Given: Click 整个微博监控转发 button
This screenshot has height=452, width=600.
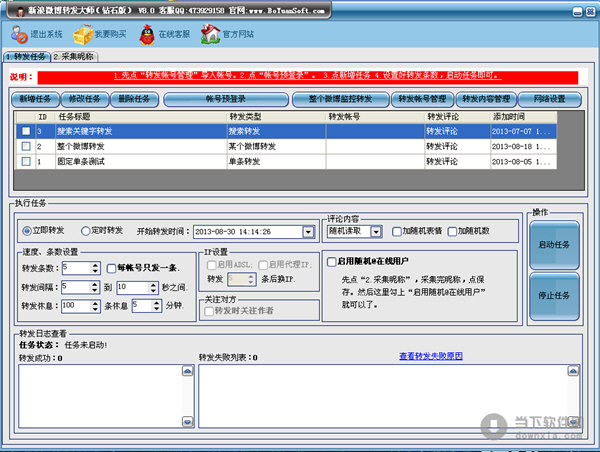Looking at the screenshot, I should tap(341, 99).
